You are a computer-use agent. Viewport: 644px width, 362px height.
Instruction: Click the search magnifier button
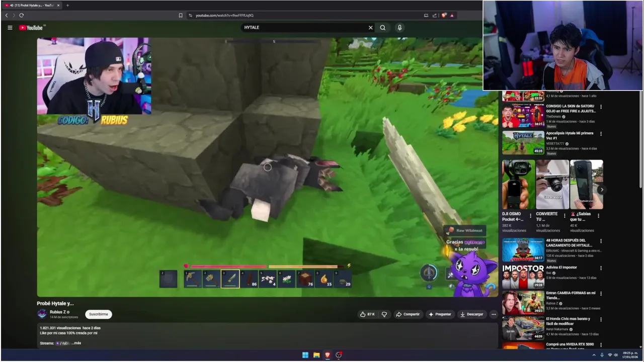(x=383, y=28)
